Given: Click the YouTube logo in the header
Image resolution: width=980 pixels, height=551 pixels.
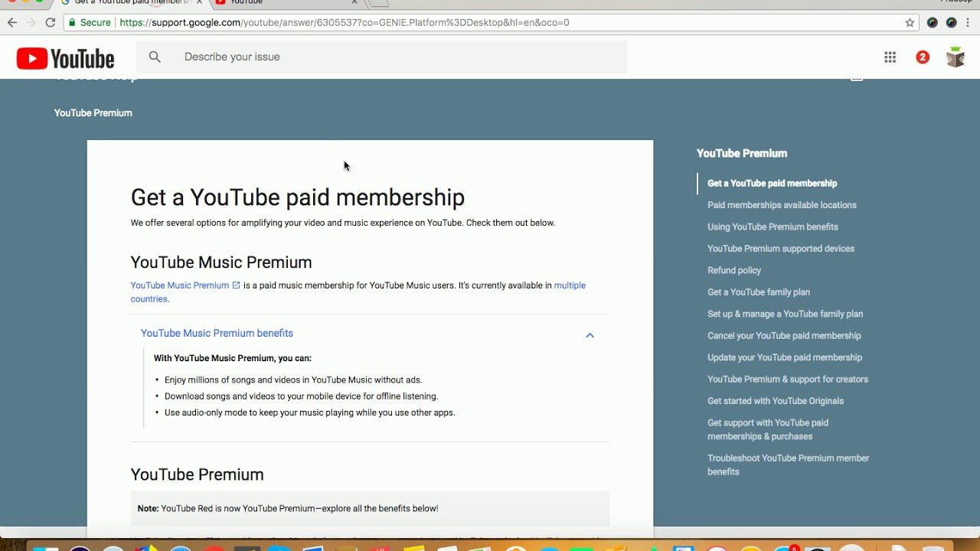Looking at the screenshot, I should (65, 58).
